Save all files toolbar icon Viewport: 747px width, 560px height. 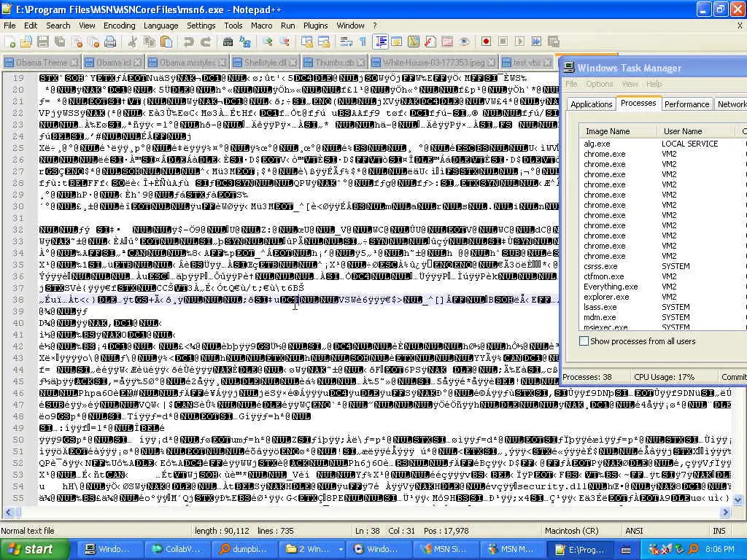click(x=60, y=42)
